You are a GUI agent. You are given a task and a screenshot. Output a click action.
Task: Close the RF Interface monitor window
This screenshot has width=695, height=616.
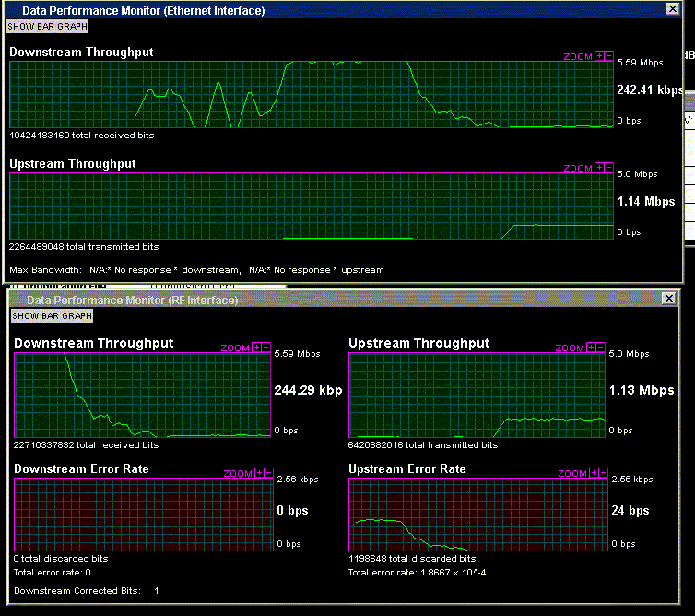(x=669, y=299)
